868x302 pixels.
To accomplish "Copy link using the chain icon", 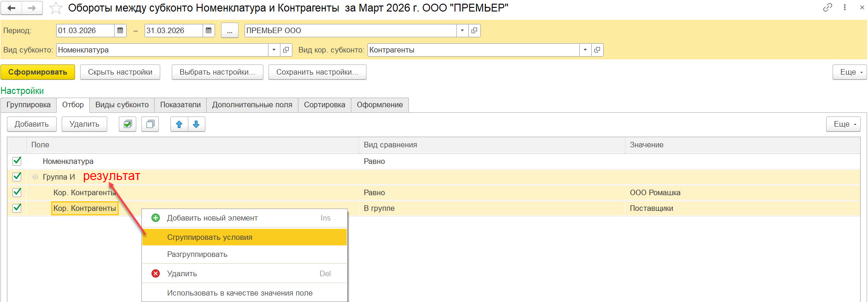I will click(x=827, y=7).
